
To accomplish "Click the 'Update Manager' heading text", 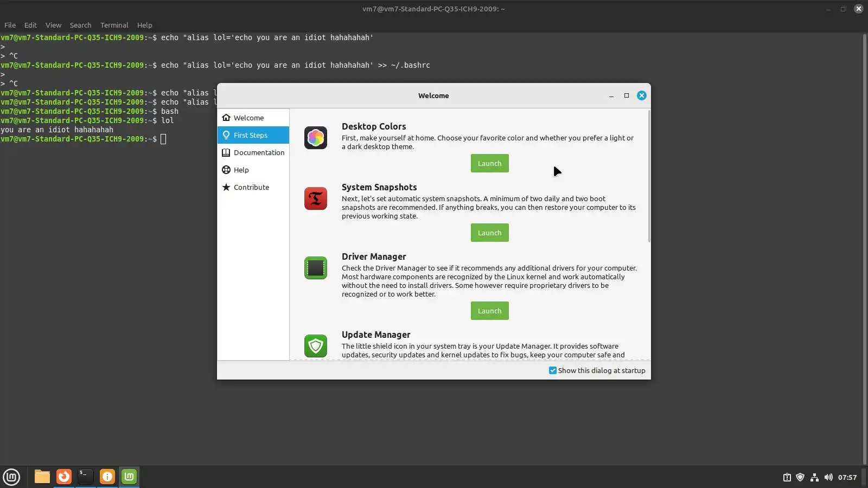I will click(376, 335).
